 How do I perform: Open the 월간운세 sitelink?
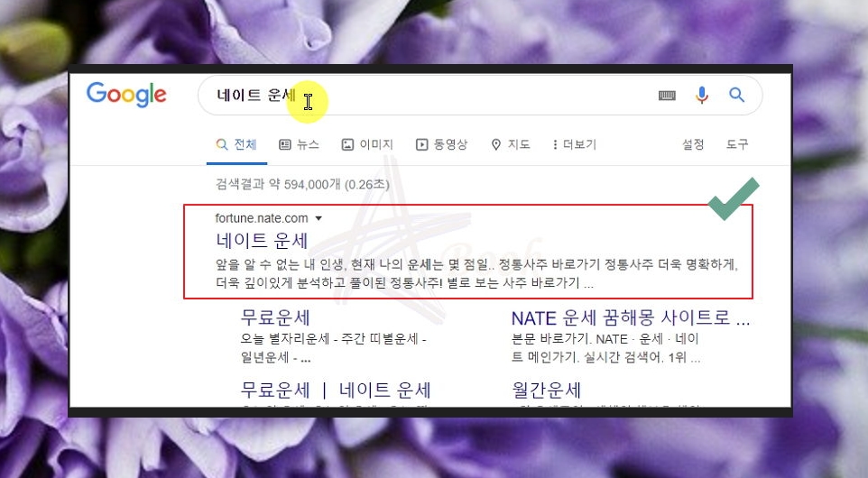[x=546, y=390]
